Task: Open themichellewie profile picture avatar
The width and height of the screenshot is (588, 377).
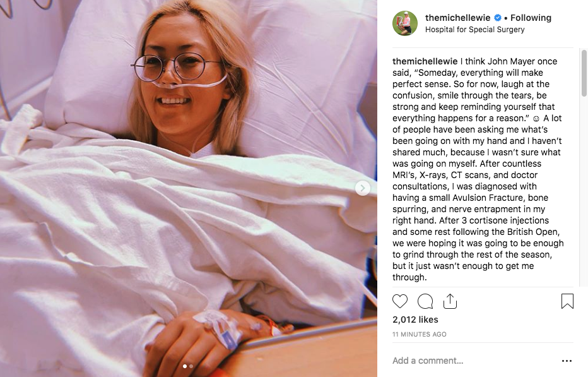Action: pos(405,23)
